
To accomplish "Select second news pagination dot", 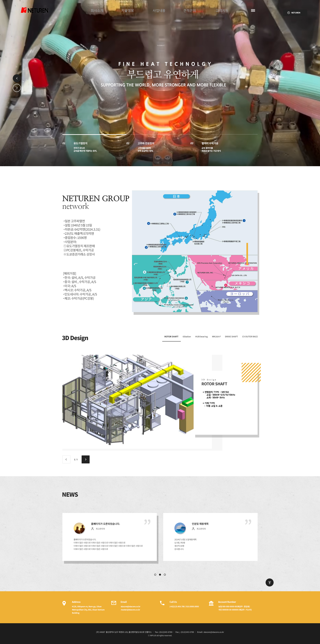I will 160,574.
